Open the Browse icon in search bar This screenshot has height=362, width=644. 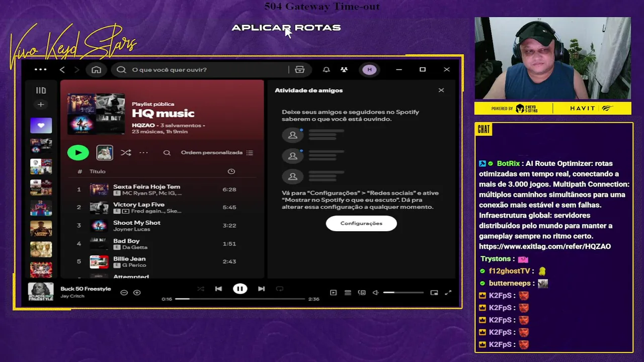[x=300, y=69]
